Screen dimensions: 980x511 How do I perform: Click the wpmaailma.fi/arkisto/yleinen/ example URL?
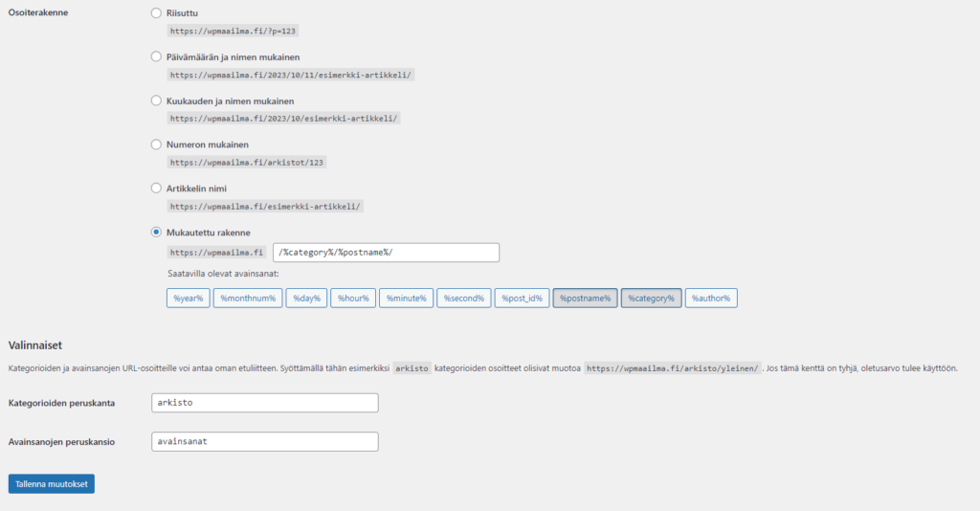(x=673, y=368)
